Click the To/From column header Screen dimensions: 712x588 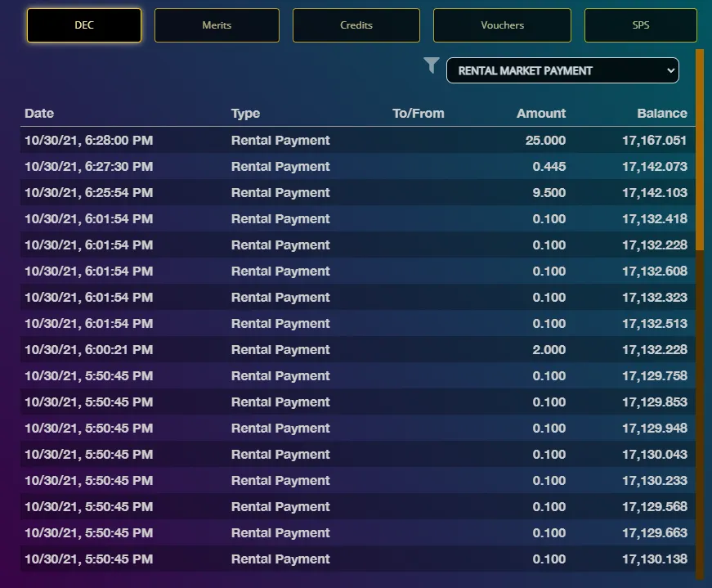[x=419, y=113]
